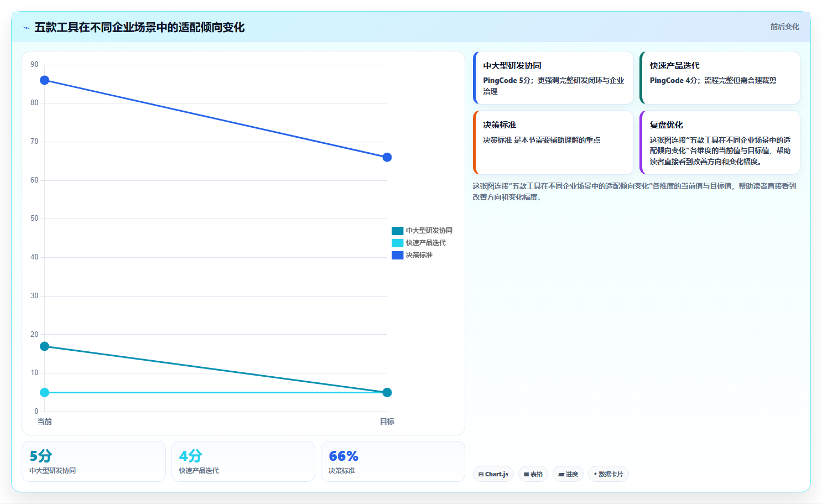
Task: Select the 进度 tag chip
Action: coord(568,474)
